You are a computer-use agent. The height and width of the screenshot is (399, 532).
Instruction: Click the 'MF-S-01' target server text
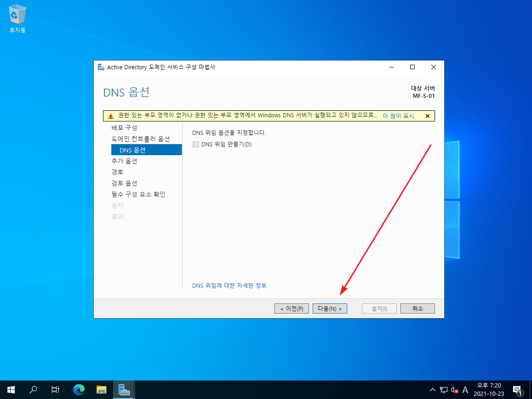pos(423,96)
